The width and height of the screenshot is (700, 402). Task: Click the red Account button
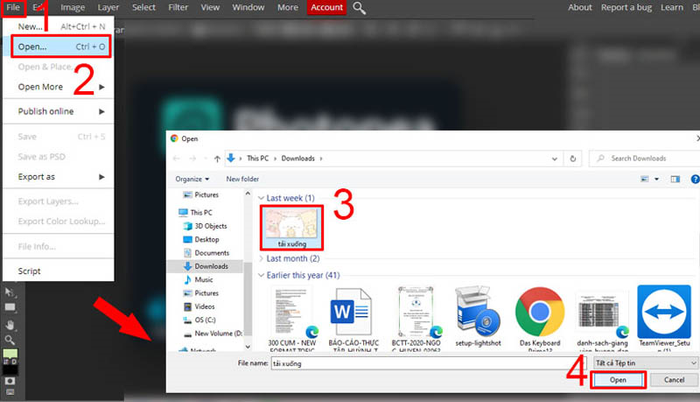327,8
